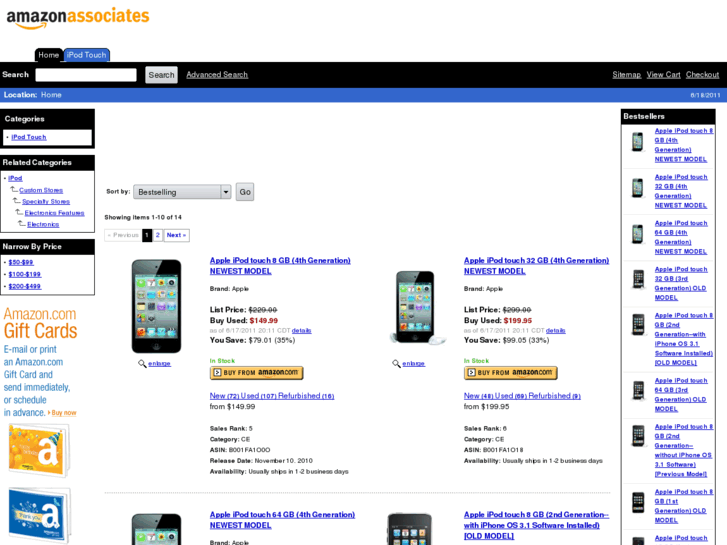The image size is (727, 545).
Task: Click the Amazon Associates logo
Action: coord(77,18)
